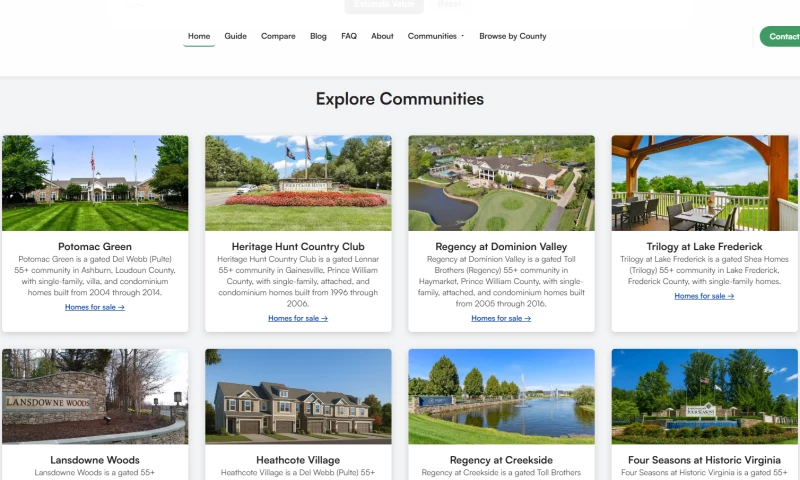The width and height of the screenshot is (800, 480).
Task: Open the Compare page from navigation
Action: click(x=278, y=36)
